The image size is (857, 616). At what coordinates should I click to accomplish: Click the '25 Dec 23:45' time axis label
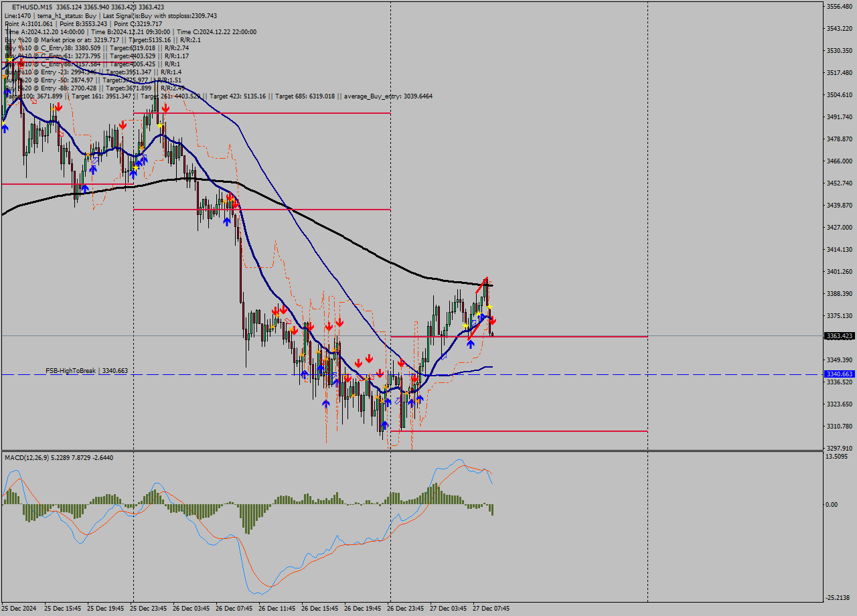tap(149, 609)
